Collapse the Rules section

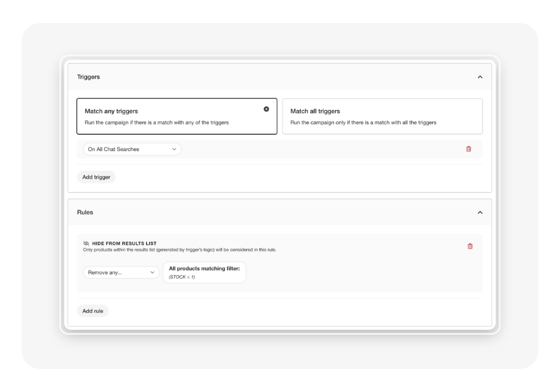click(x=480, y=212)
